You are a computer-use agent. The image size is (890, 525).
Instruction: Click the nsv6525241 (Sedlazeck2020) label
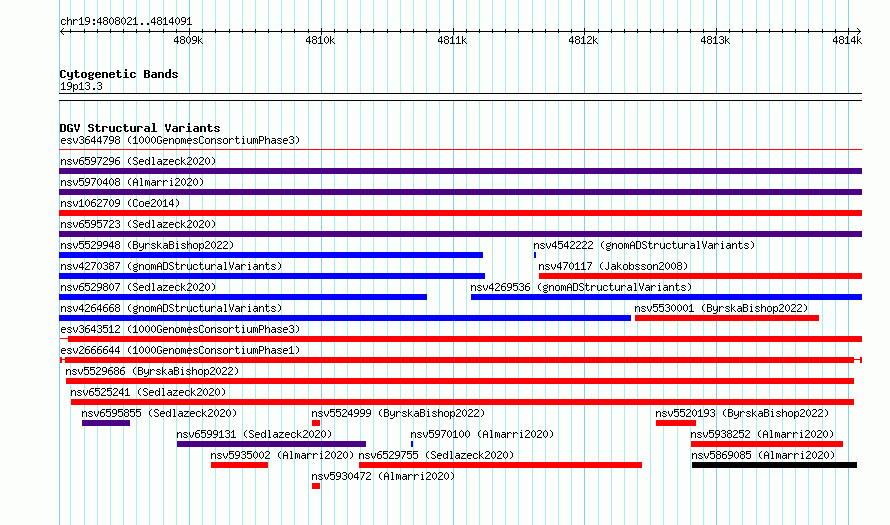click(x=148, y=392)
